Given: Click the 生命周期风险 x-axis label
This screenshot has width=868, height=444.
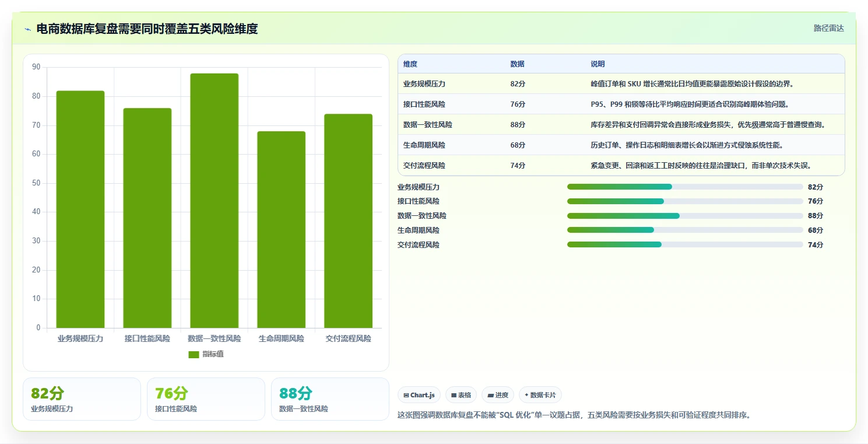Looking at the screenshot, I should tap(282, 338).
